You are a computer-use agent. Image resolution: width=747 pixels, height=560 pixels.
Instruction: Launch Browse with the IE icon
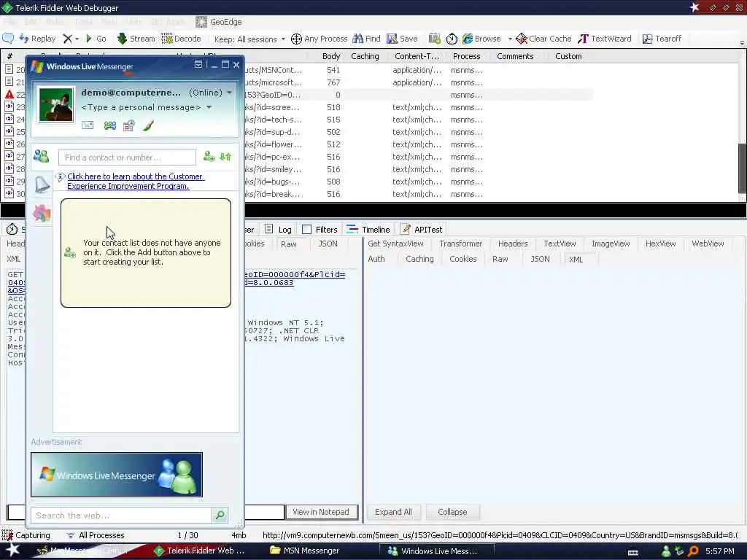click(481, 39)
